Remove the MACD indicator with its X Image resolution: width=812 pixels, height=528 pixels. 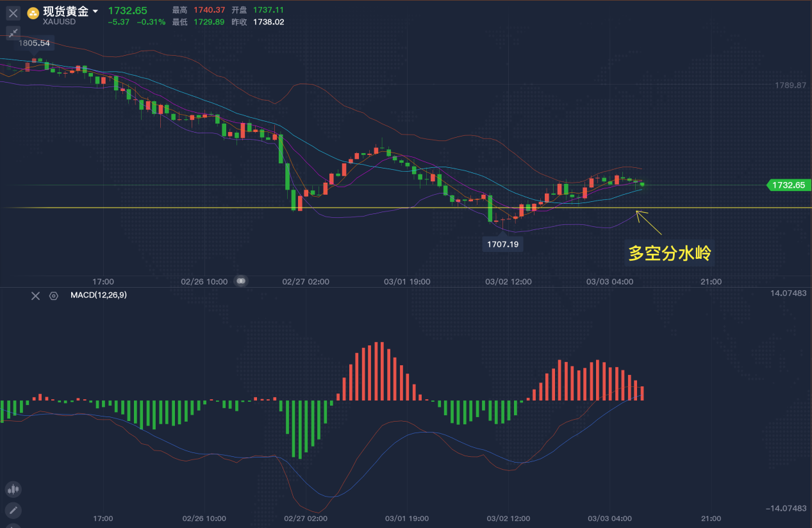point(36,295)
